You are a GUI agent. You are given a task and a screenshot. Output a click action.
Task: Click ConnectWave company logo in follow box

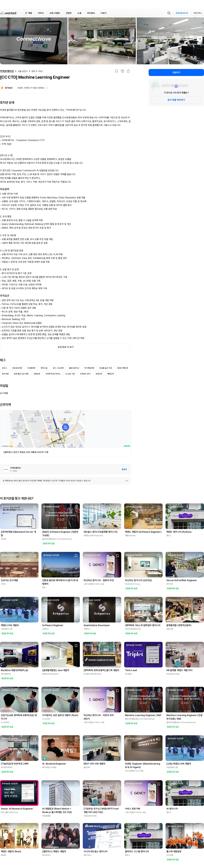tap(6, 469)
